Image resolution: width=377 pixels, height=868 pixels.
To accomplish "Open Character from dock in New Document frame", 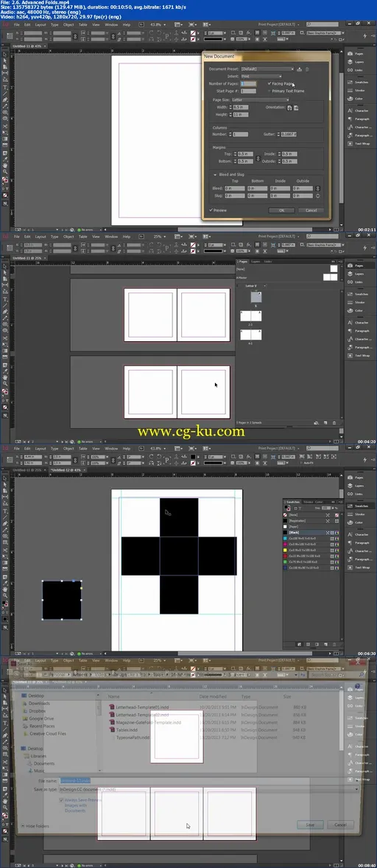I will 358,111.
